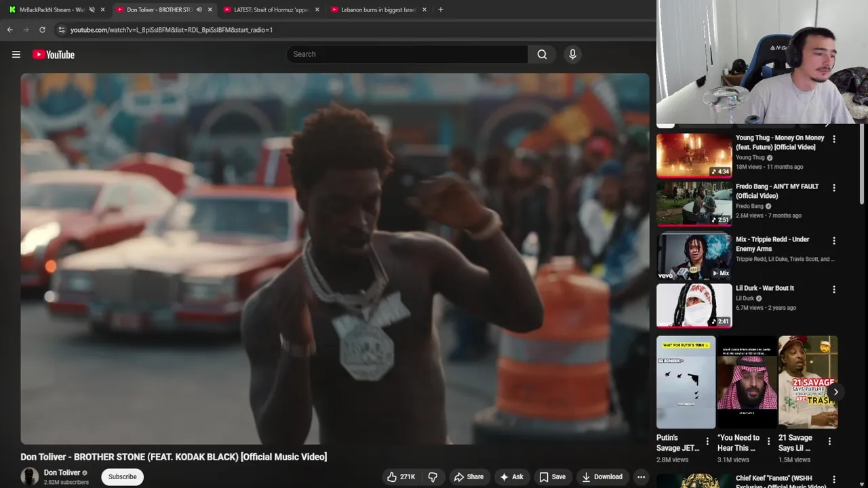Reload the page with the refresh icon
The height and width of the screenshot is (488, 868).
[x=42, y=30]
